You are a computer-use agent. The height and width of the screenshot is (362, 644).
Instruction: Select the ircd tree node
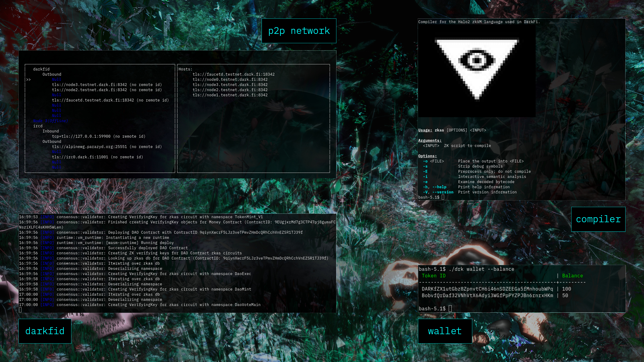(38, 126)
